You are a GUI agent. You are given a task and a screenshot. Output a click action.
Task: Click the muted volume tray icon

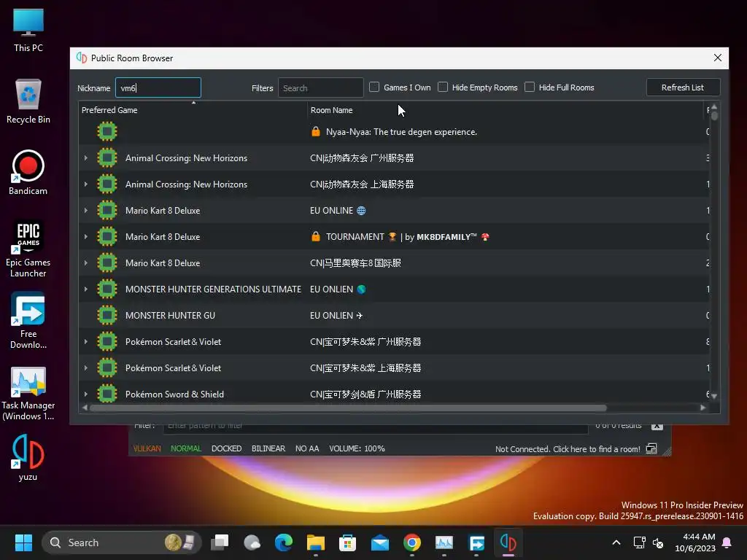pyautogui.click(x=658, y=542)
